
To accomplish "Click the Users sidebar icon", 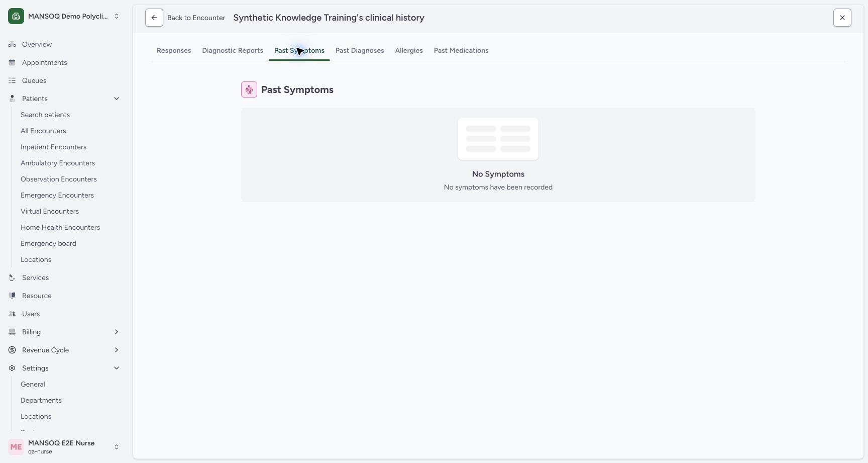I will click(12, 314).
